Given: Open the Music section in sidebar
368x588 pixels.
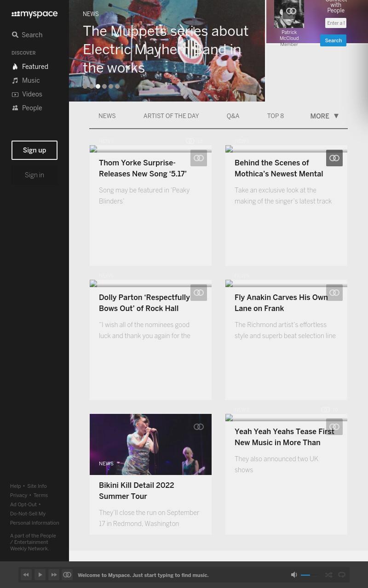Looking at the screenshot, I should [26, 80].
